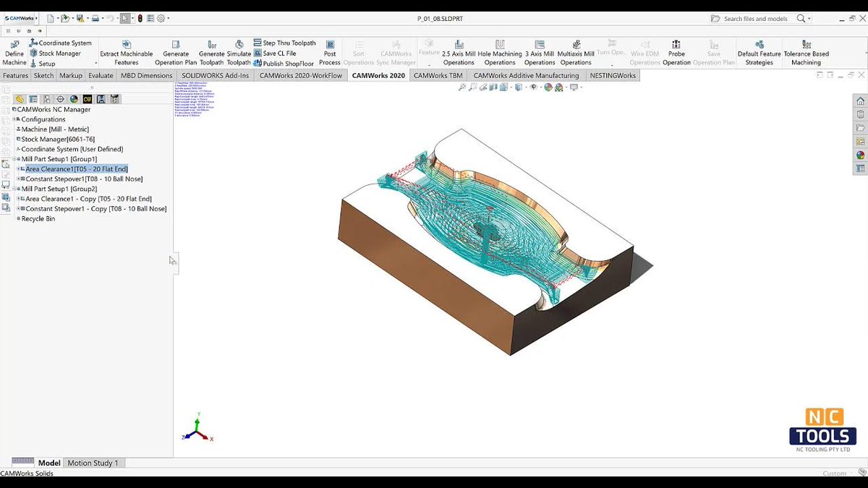Open the Turn Operations dropdown arrow
Screen dimensions: 868x488
(612, 64)
